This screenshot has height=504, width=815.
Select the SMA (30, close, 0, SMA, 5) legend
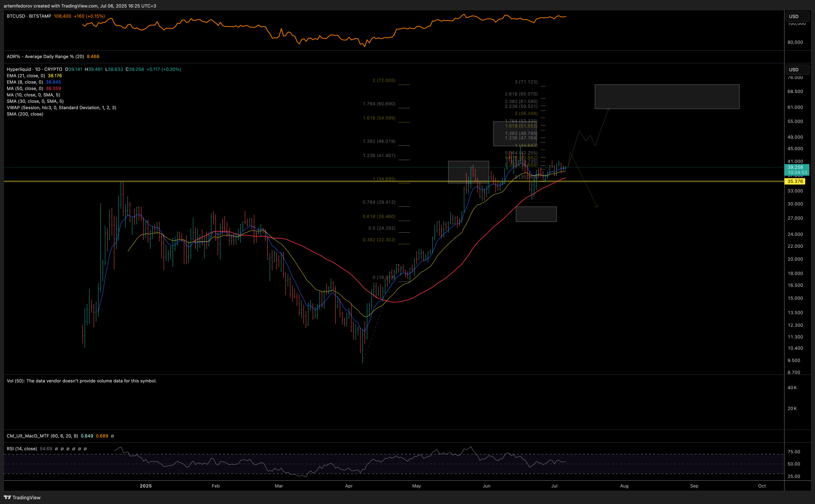point(35,101)
